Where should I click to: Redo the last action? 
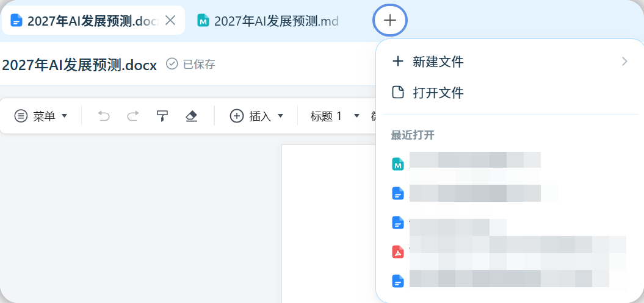[x=132, y=116]
